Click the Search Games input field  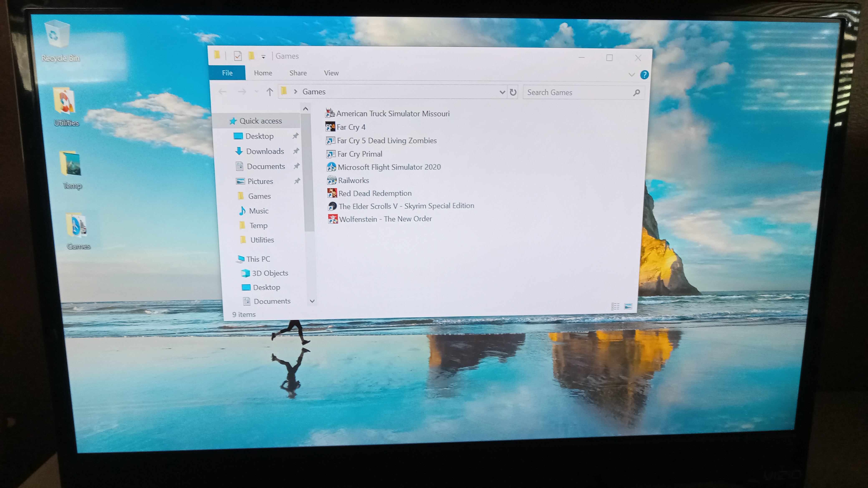click(x=578, y=92)
